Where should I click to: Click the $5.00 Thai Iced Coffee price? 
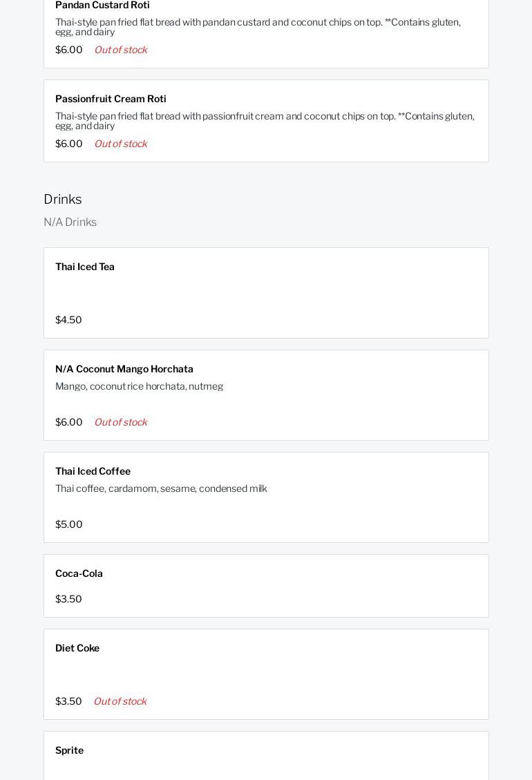click(x=69, y=524)
